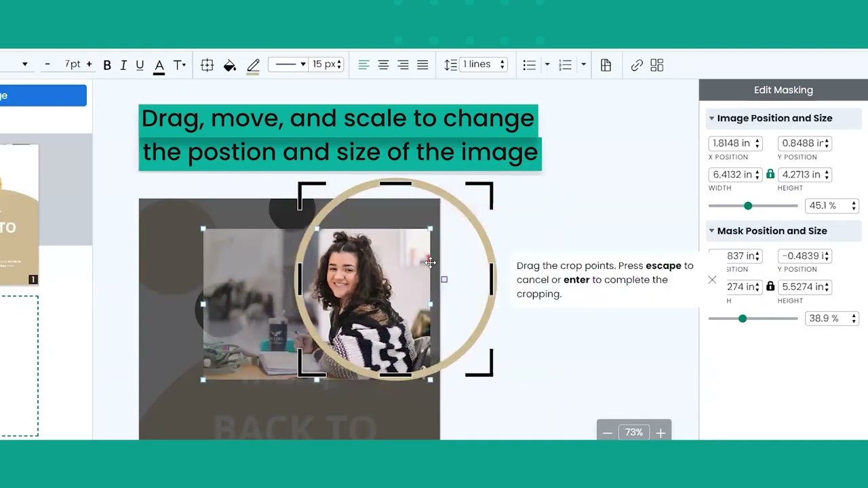Edit the mask Height field
This screenshot has width=868, height=488.
805,287
